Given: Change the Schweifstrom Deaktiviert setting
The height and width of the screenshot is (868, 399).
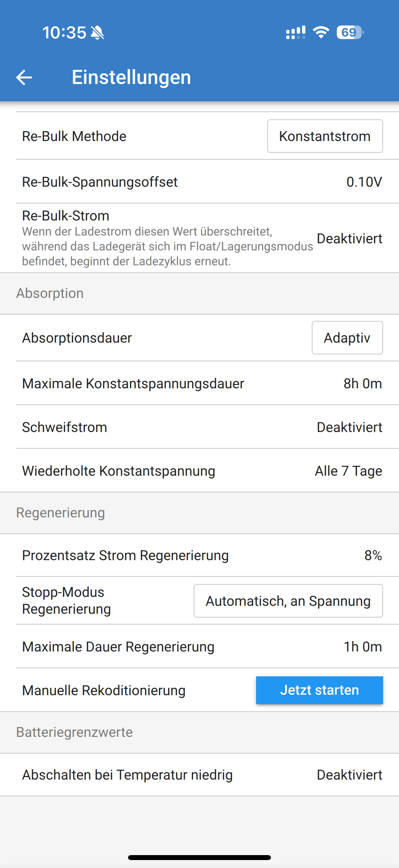Looking at the screenshot, I should pos(199,427).
